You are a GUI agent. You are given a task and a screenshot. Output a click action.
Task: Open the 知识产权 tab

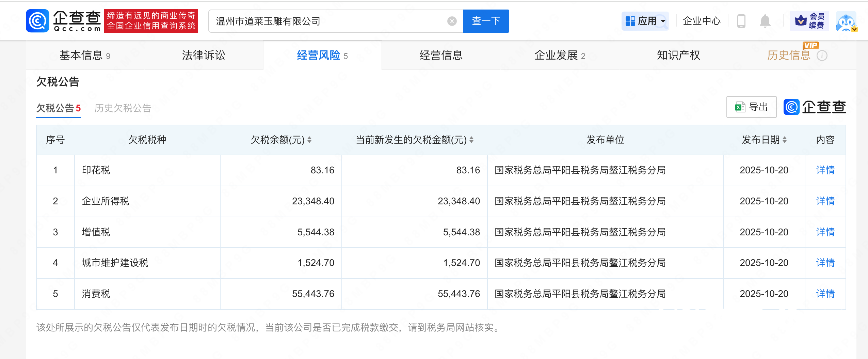[678, 55]
